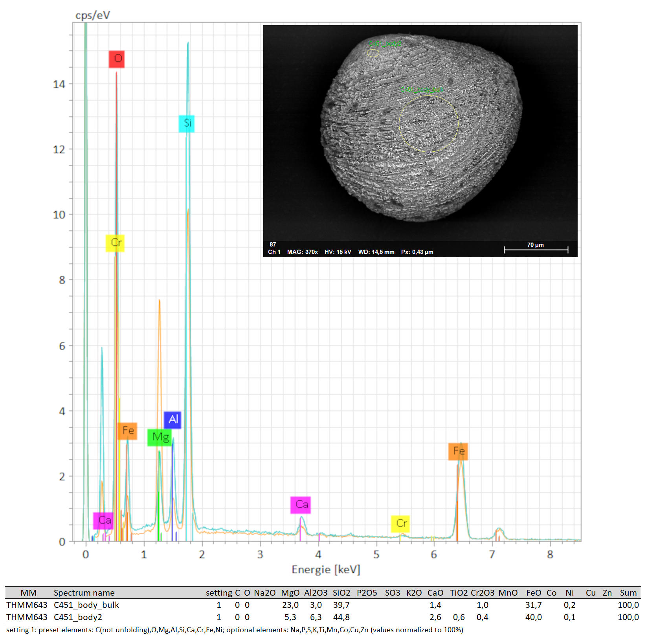Select the C451_body_bulk spectrum row name

[x=86, y=605]
